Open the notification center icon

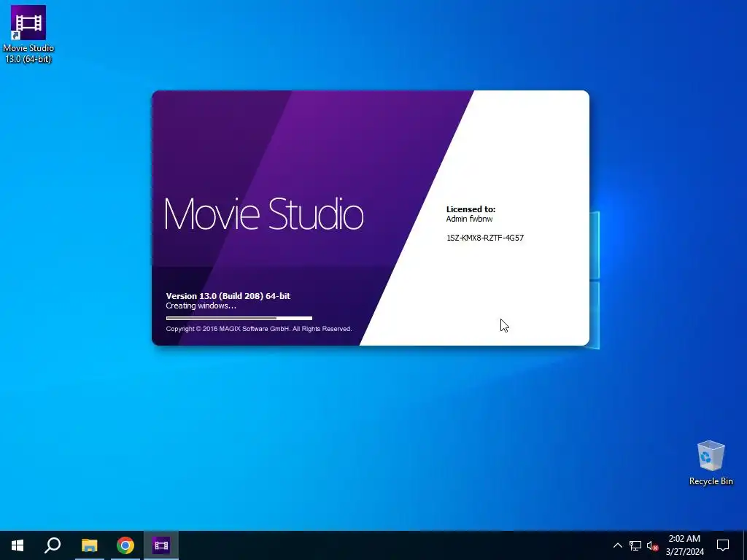click(723, 545)
